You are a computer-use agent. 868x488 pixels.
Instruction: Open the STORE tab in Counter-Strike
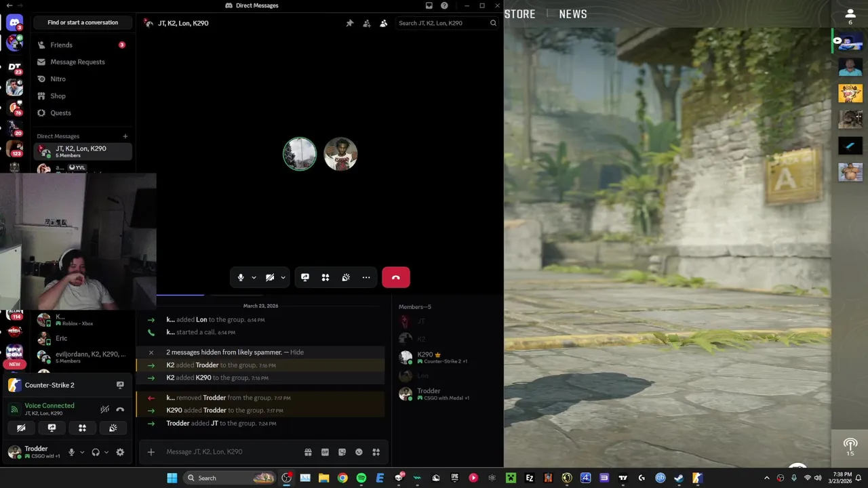[520, 14]
